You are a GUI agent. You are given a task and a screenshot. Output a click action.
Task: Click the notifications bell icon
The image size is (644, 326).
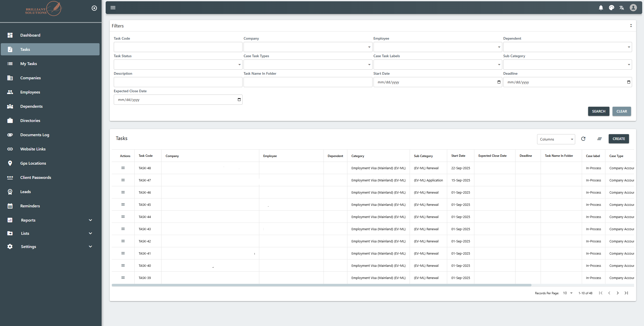pos(601,8)
